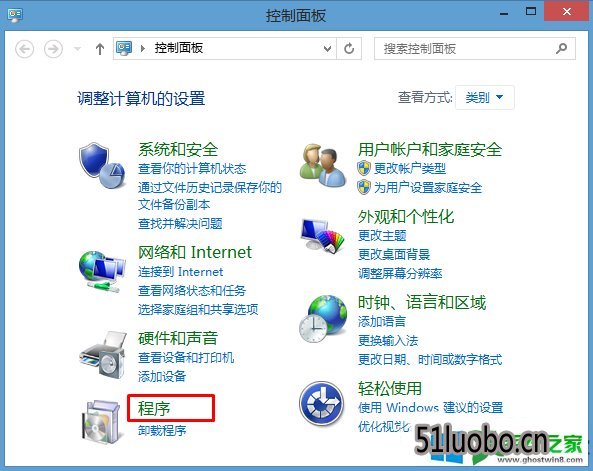
Task: Click the refresh button in address bar
Action: click(349, 48)
